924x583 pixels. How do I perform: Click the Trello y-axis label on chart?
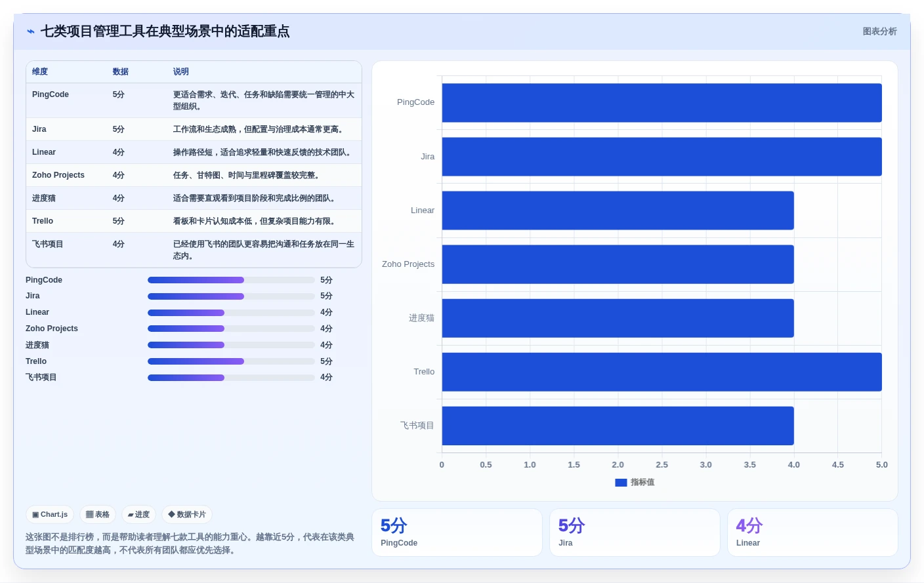click(x=424, y=372)
